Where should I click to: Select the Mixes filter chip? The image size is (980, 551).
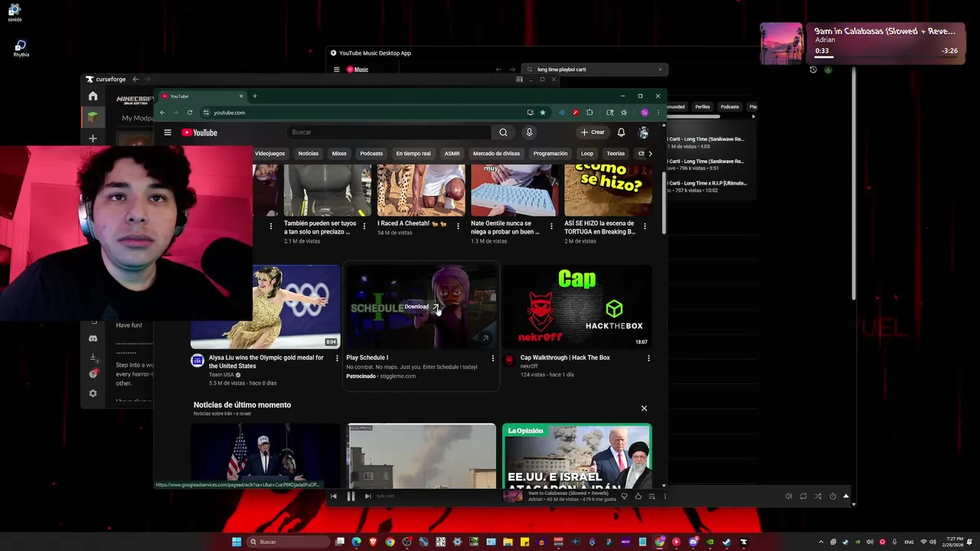(339, 153)
